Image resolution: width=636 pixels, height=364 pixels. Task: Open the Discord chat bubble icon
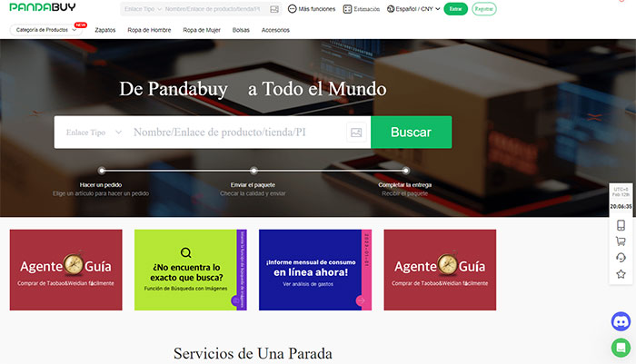621,321
